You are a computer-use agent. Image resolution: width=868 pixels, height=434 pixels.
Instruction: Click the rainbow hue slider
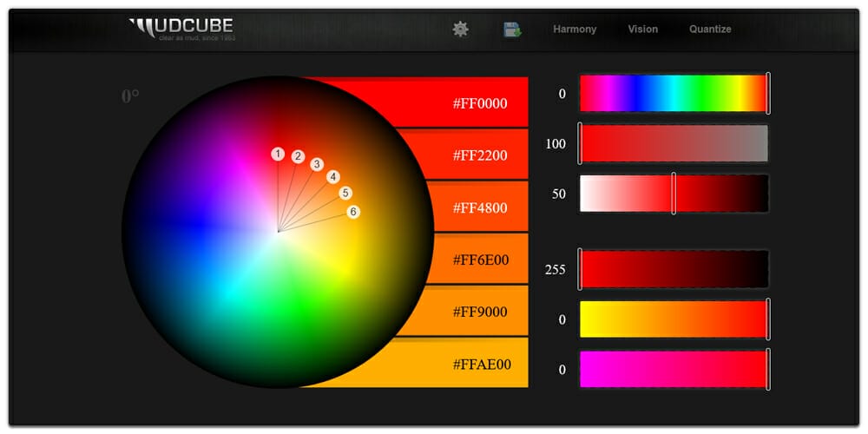pos(674,94)
